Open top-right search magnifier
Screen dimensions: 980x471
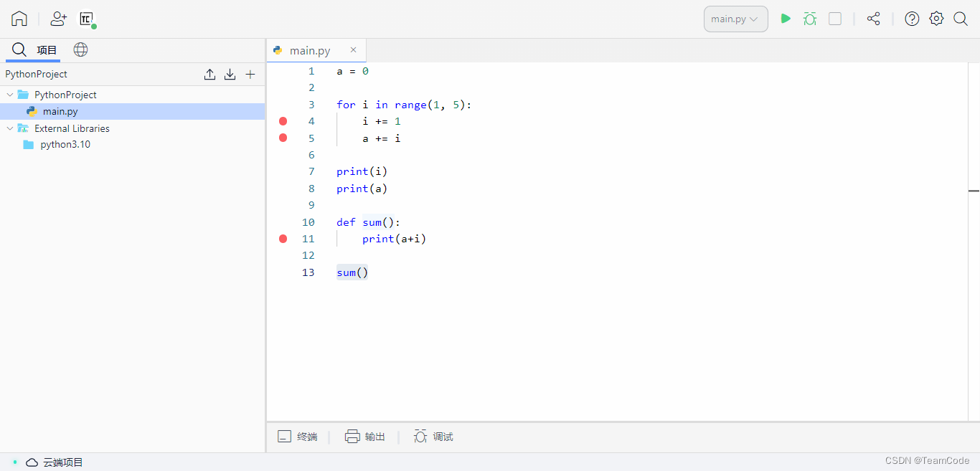[x=961, y=19]
